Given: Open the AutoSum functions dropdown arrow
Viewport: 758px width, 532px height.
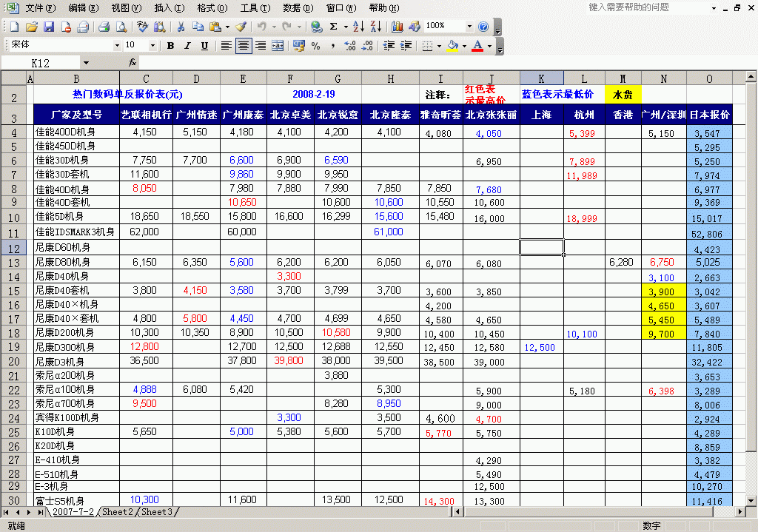Looking at the screenshot, I should 346,27.
